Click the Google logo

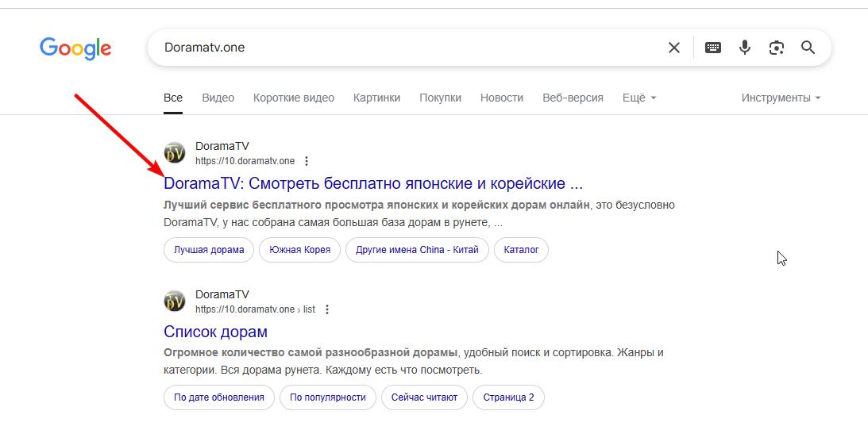pyautogui.click(x=75, y=48)
